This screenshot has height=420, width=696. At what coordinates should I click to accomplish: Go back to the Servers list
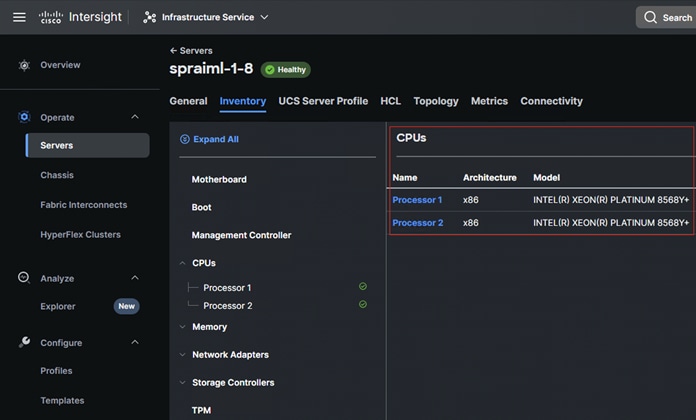click(x=196, y=51)
